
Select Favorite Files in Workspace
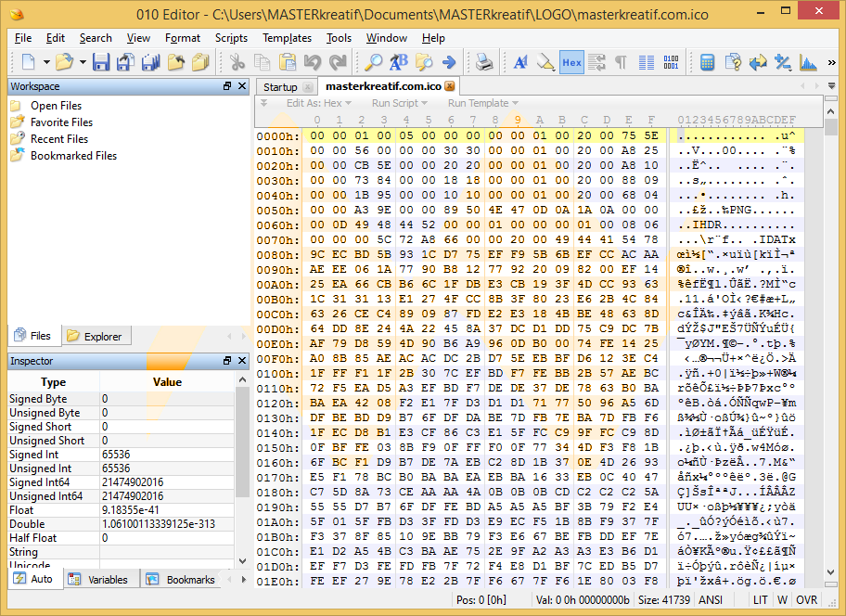pos(61,122)
